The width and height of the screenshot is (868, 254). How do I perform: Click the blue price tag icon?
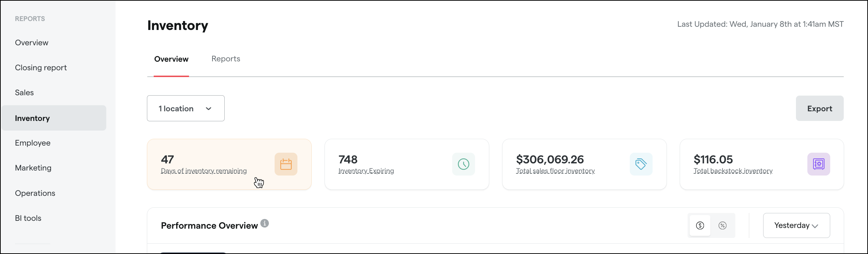point(641,164)
